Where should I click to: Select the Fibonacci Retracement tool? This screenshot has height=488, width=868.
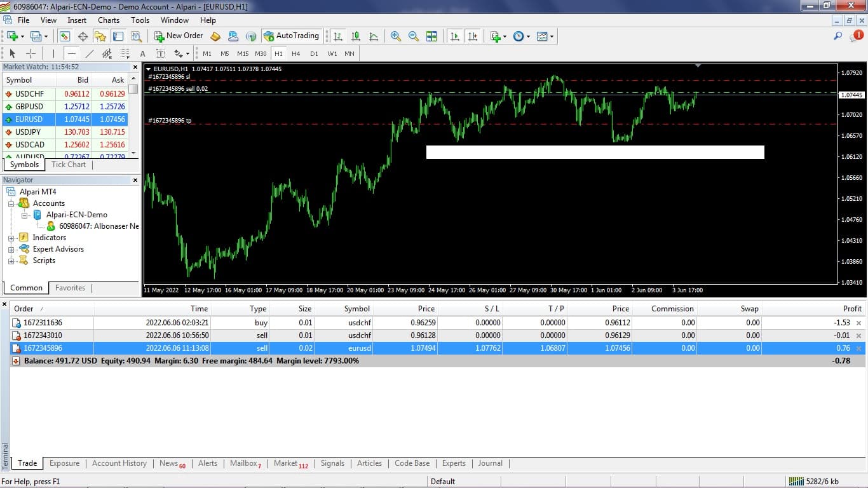pyautogui.click(x=125, y=53)
